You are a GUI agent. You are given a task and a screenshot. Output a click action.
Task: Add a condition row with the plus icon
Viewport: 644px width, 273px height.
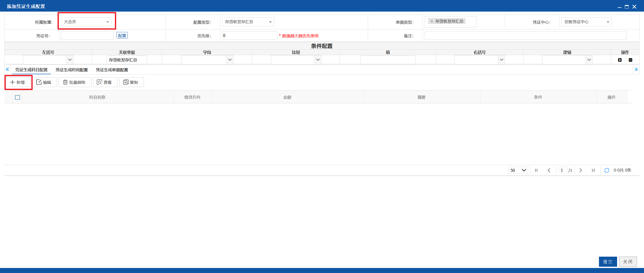click(x=620, y=60)
